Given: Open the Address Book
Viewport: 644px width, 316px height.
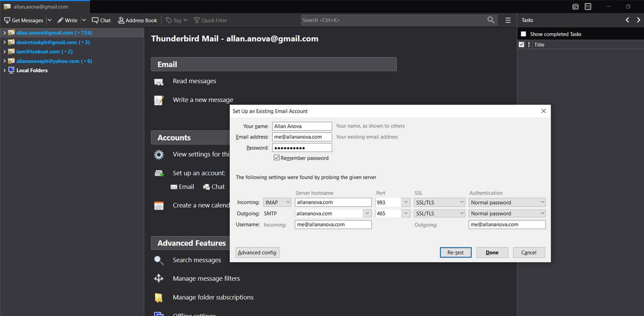Looking at the screenshot, I should (137, 20).
